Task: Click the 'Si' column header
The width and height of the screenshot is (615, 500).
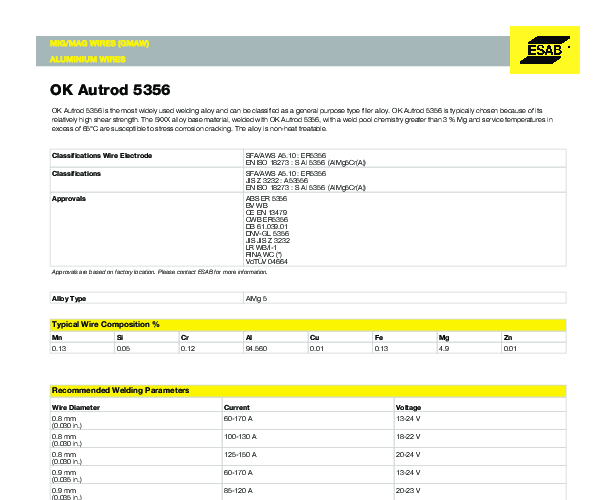Action: [120, 338]
